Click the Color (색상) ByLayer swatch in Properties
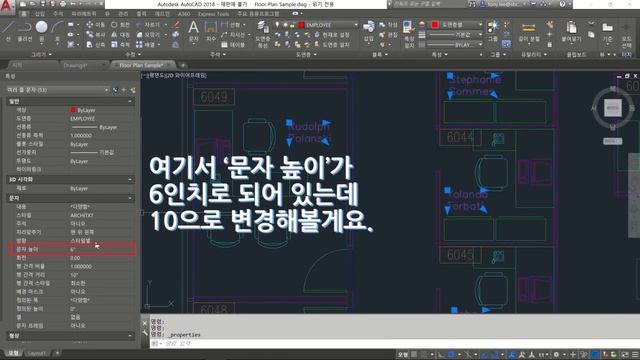The image size is (640, 360). pyautogui.click(x=73, y=110)
